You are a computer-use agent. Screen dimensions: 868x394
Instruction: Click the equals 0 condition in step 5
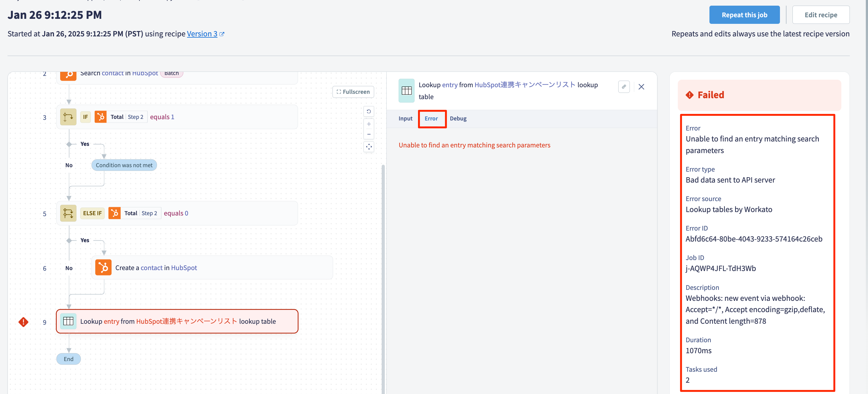point(176,213)
